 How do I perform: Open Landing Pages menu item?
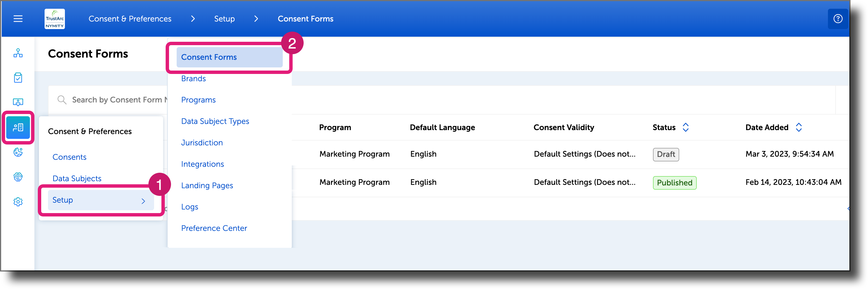[207, 186]
